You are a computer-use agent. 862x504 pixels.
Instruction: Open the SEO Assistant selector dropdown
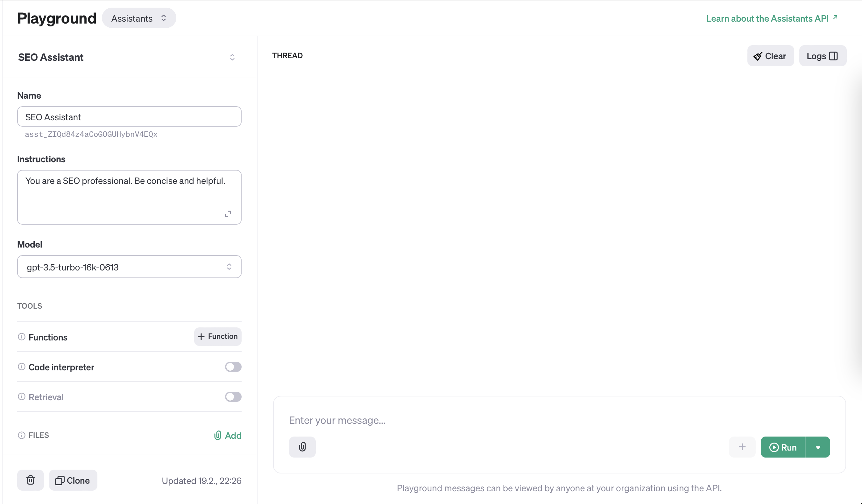click(x=232, y=57)
